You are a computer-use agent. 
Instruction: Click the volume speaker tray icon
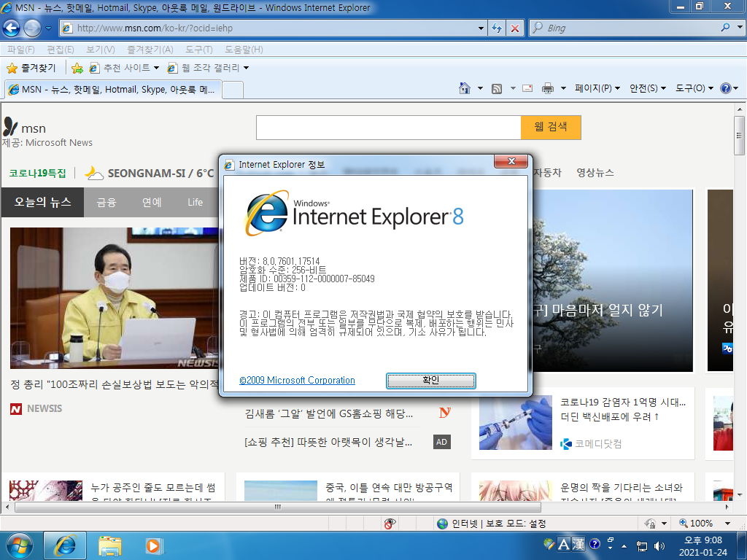(659, 546)
